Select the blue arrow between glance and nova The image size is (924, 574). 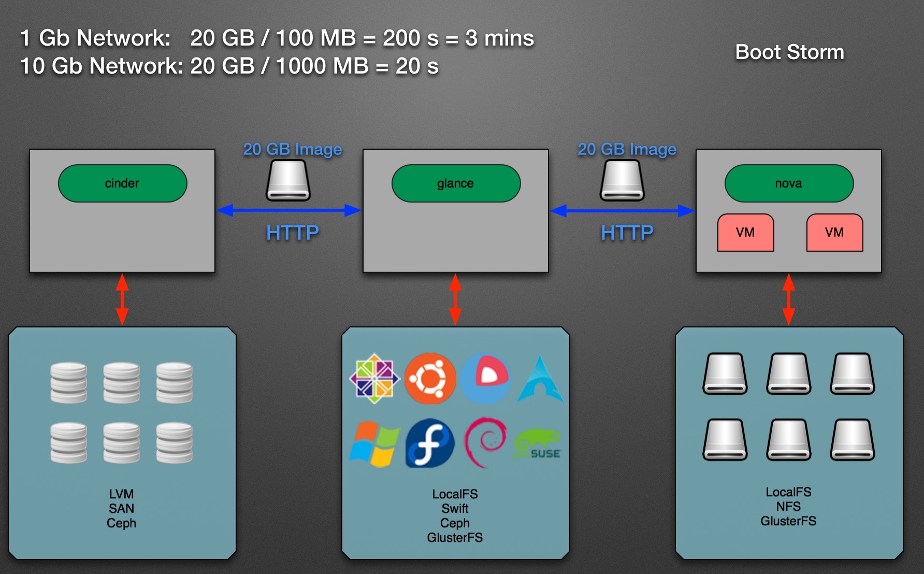coord(622,210)
